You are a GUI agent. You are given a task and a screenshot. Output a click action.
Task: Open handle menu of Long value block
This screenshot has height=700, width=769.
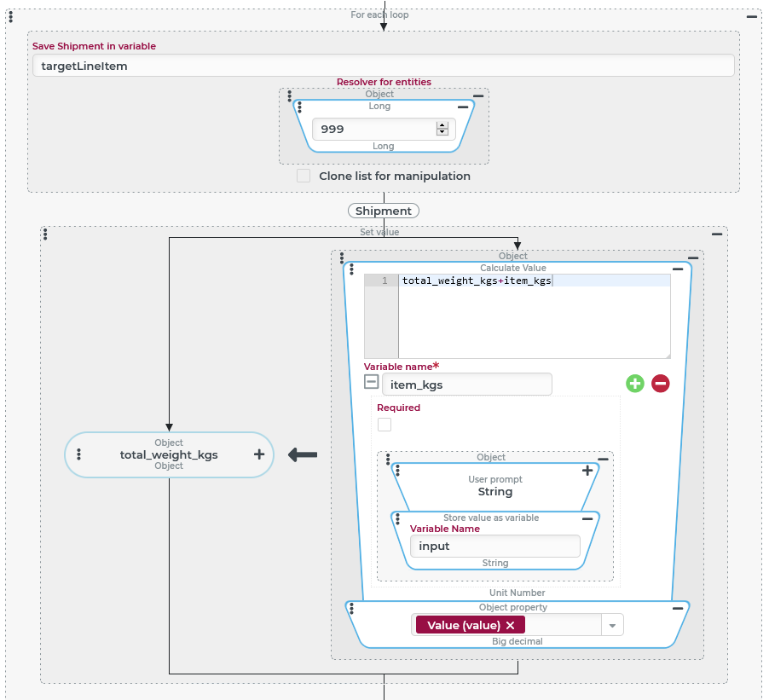[x=299, y=107]
